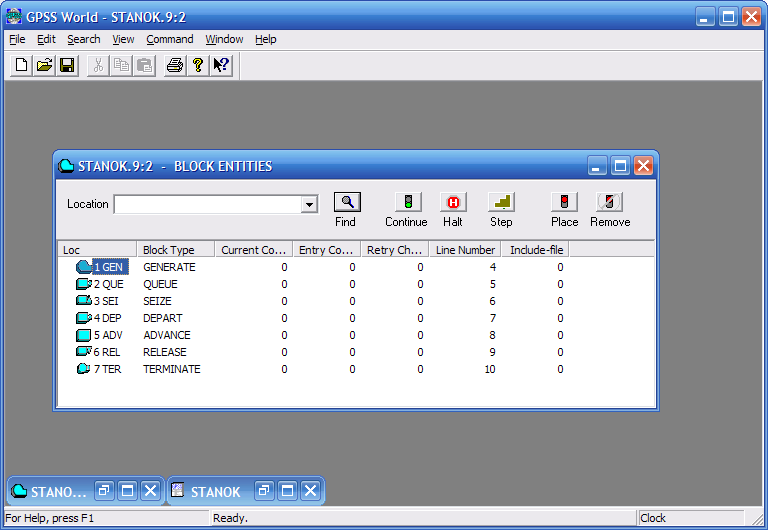This screenshot has height=530, width=768.
Task: Click the DEPART block type cell
Action: coord(163,318)
